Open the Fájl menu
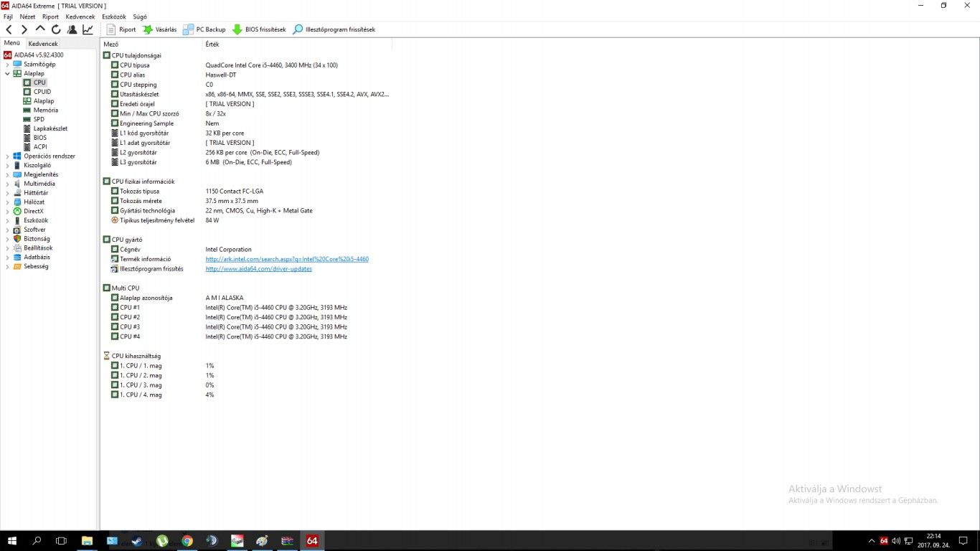 pyautogui.click(x=9, y=17)
